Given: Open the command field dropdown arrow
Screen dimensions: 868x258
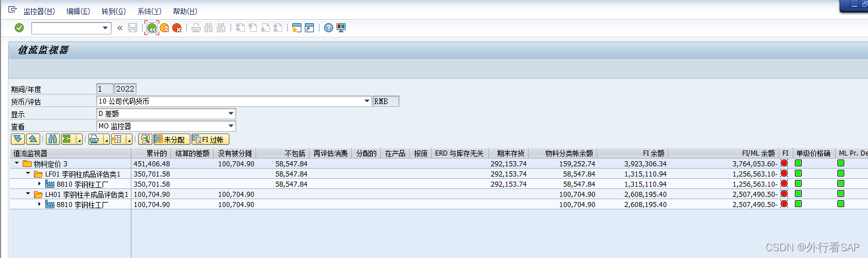Looking at the screenshot, I should click(x=106, y=28).
